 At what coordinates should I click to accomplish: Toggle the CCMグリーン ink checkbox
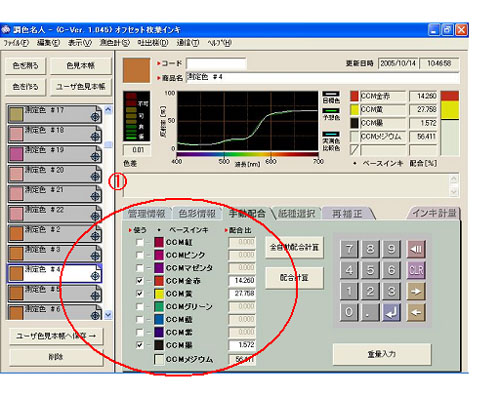point(140,307)
